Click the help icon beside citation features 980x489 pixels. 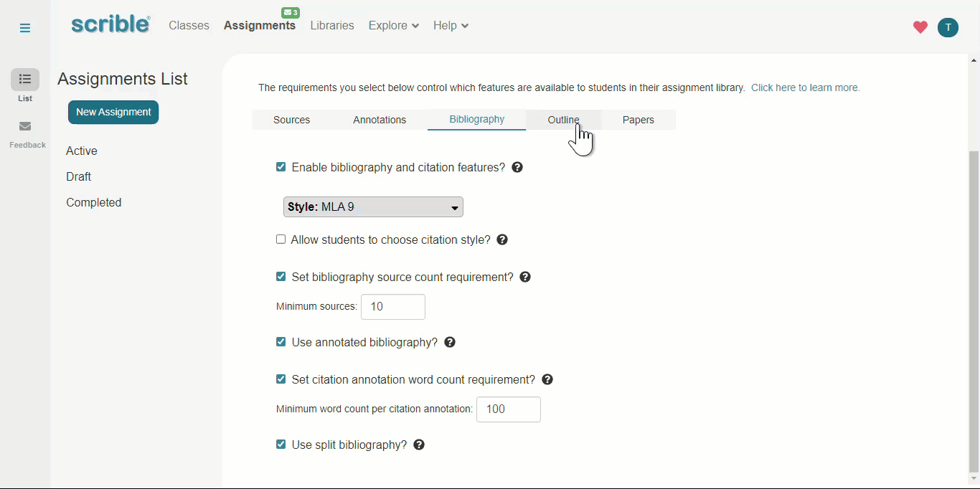tap(517, 167)
